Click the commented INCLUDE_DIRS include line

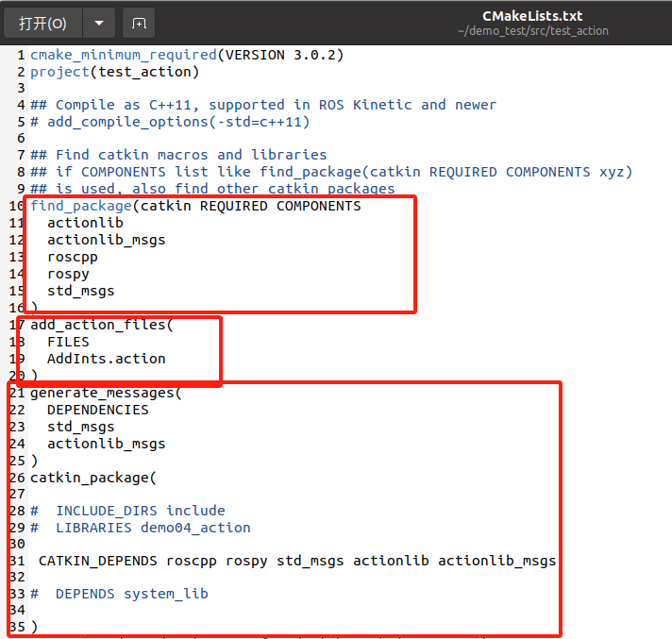140,511
